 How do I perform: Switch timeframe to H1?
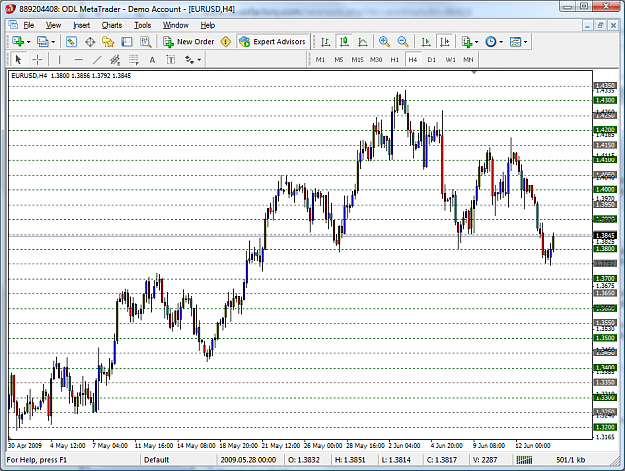(x=394, y=60)
